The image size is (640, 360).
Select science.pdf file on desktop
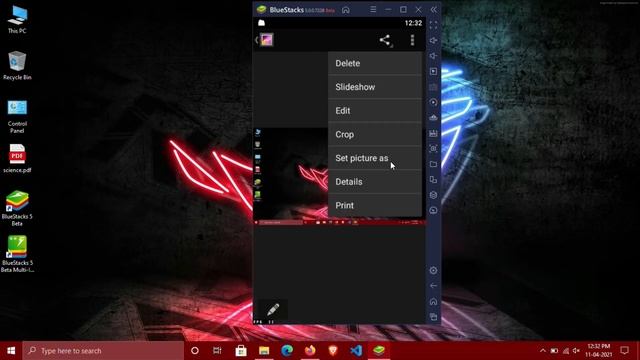click(x=17, y=159)
